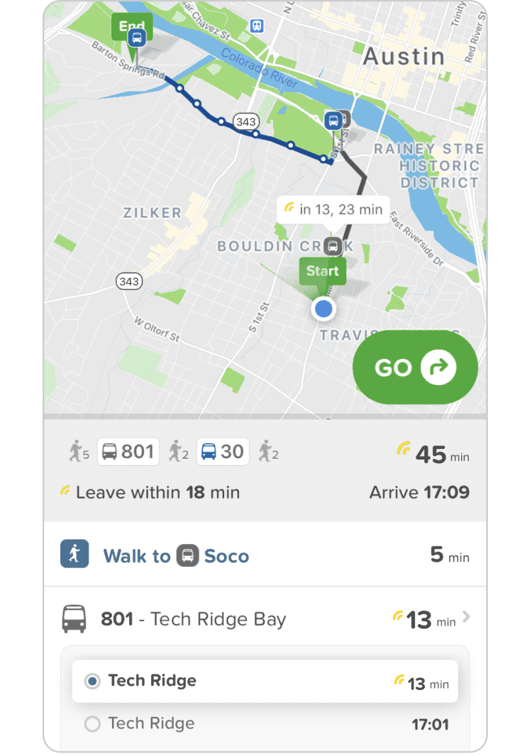Tap the 45 min trip duration summary
Image resolution: width=532 pixels, height=756 pixels.
coord(433,453)
